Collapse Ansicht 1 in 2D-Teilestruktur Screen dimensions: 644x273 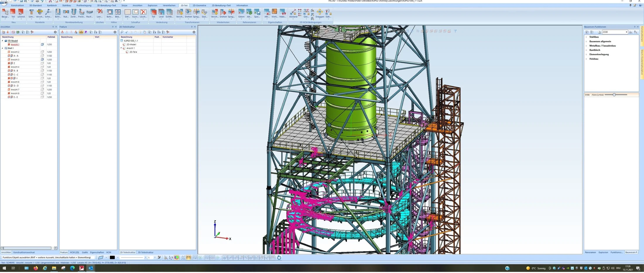click(121, 48)
